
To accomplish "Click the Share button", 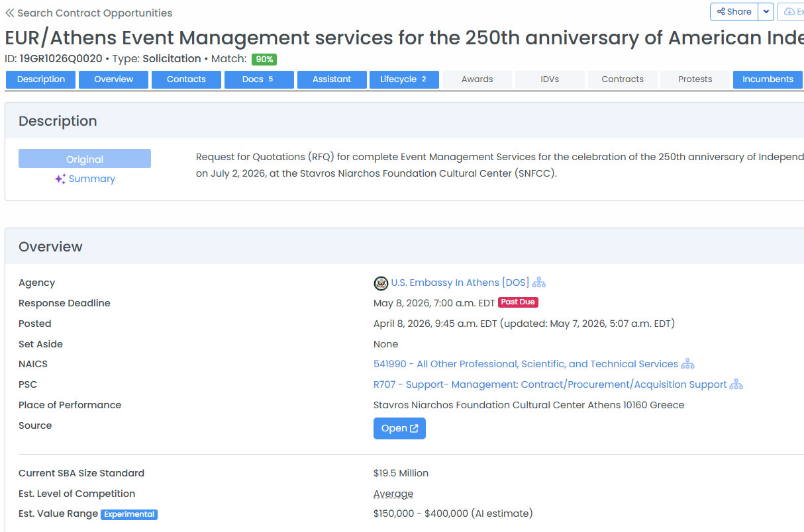I will [x=734, y=12].
